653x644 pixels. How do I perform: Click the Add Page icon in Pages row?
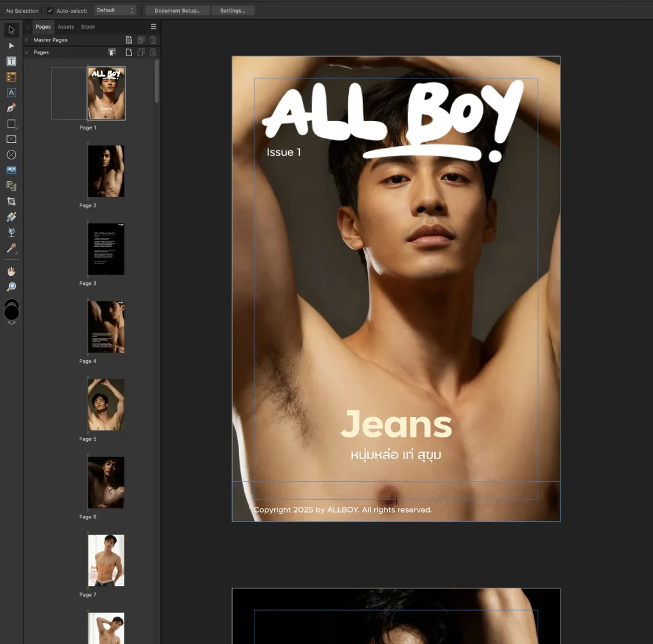128,52
